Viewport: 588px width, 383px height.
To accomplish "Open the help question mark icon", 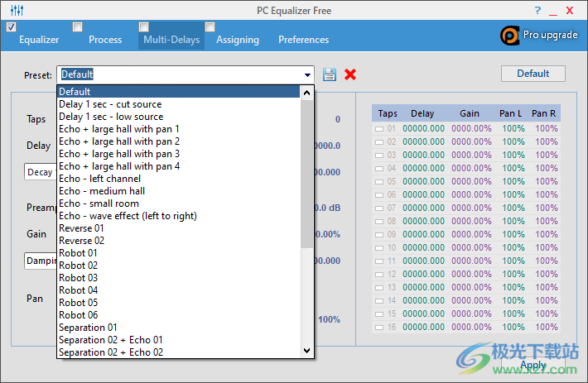I will coord(537,11).
